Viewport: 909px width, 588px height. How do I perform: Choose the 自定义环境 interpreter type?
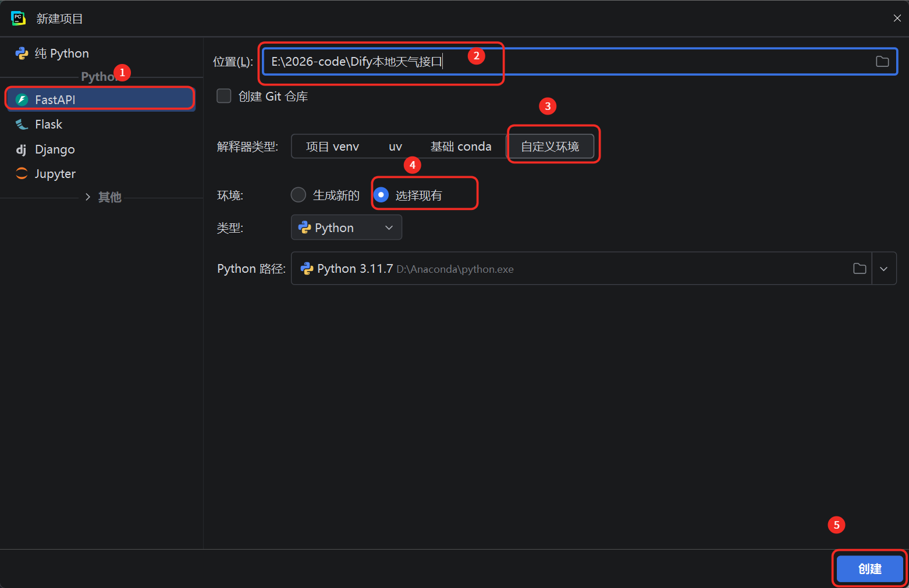(550, 147)
